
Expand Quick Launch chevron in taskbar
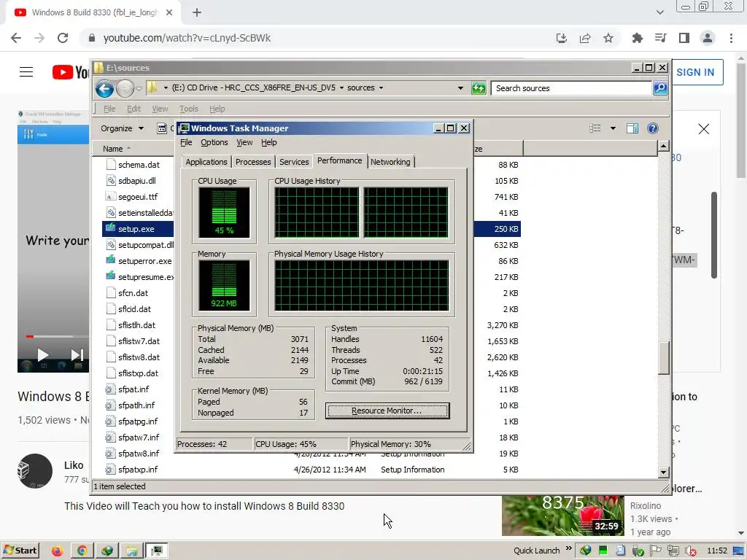click(568, 548)
